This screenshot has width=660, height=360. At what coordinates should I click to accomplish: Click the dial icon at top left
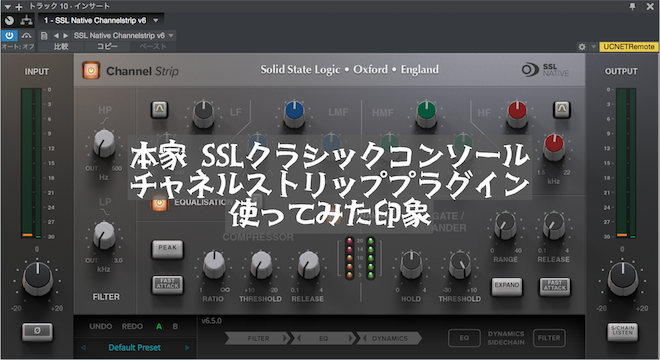[x=9, y=20]
